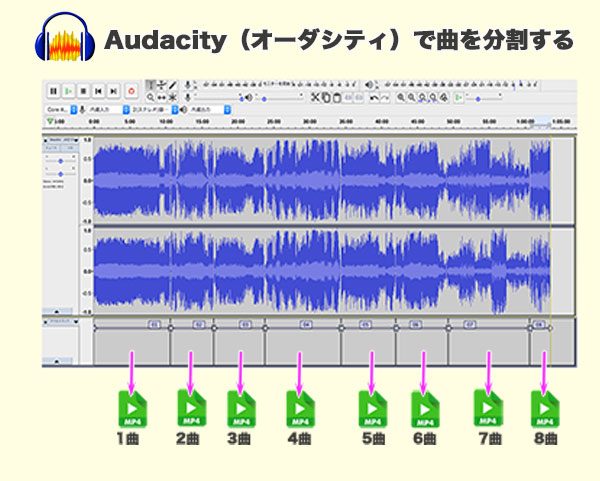Click boundary handle between labels 01 and 02
Image resolution: width=600 pixels, height=481 pixels.
click(171, 328)
